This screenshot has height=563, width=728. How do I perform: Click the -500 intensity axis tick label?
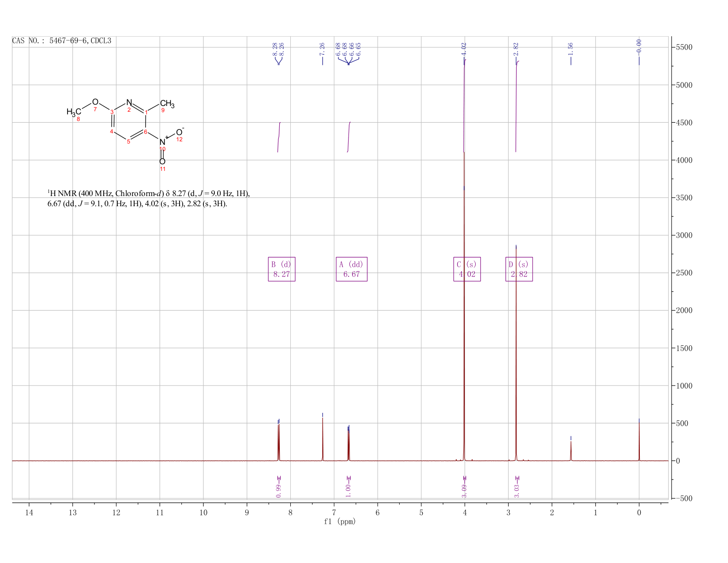[x=683, y=499]
